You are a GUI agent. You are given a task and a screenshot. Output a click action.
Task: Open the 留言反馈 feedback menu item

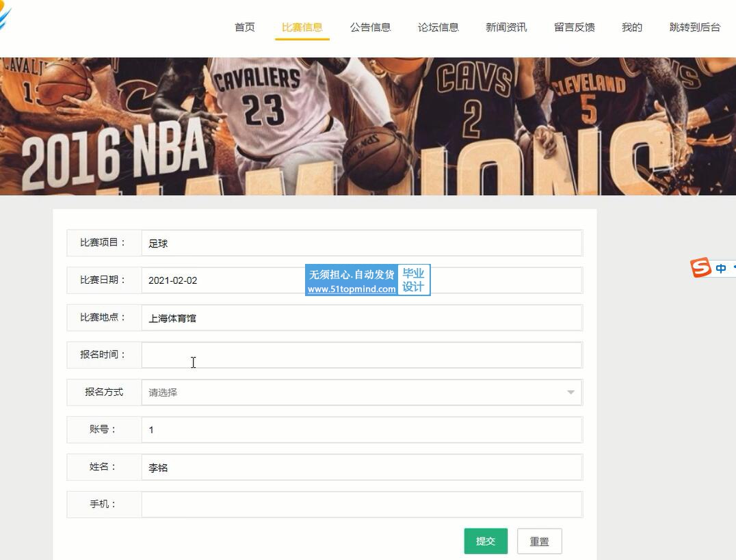pos(575,27)
